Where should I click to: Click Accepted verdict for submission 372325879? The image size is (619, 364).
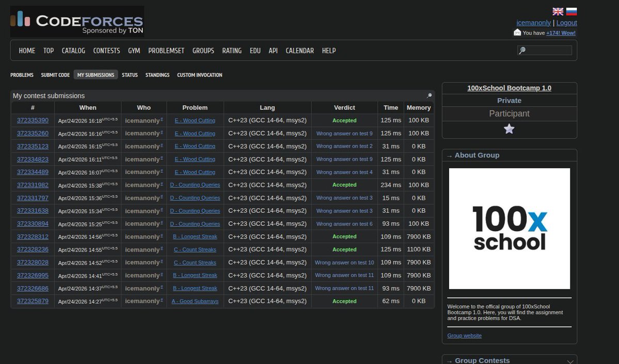pos(344,301)
